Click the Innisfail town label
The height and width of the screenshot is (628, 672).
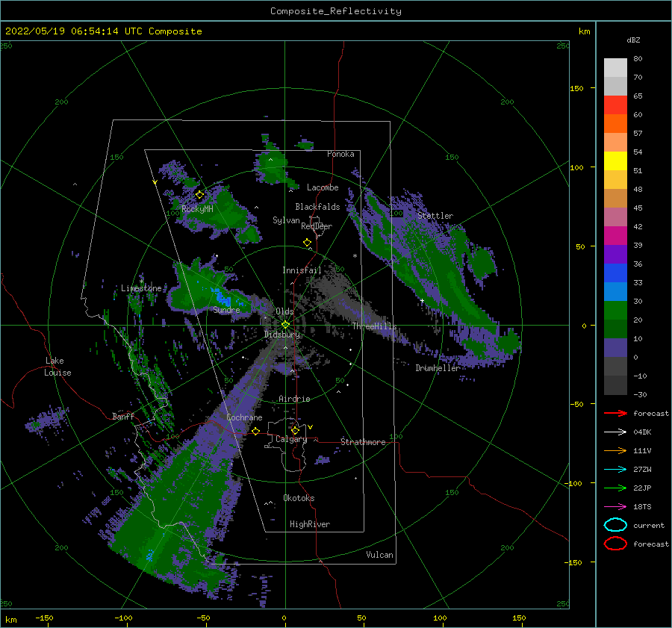tap(302, 270)
